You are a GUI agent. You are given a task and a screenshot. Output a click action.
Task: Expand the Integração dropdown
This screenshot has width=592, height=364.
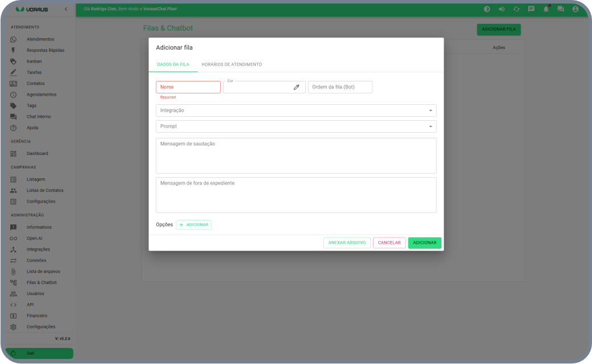[x=296, y=111]
